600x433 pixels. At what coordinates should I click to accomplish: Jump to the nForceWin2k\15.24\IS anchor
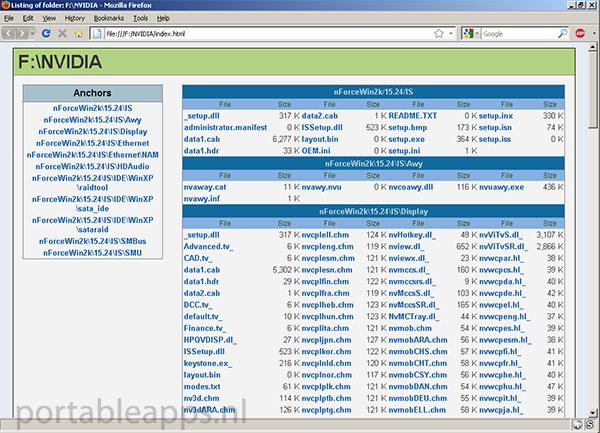point(93,108)
